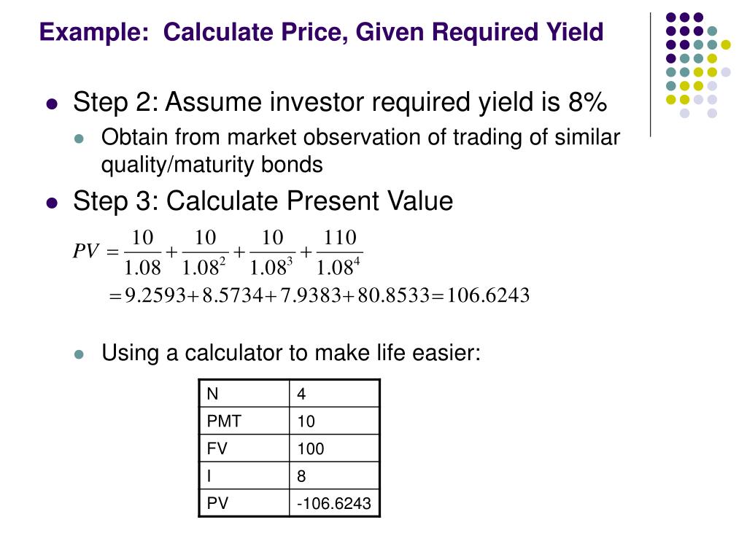This screenshot has height=560, width=747.
Task: Click the 'Step 3: Calculate Present Value' line
Action: tap(263, 201)
